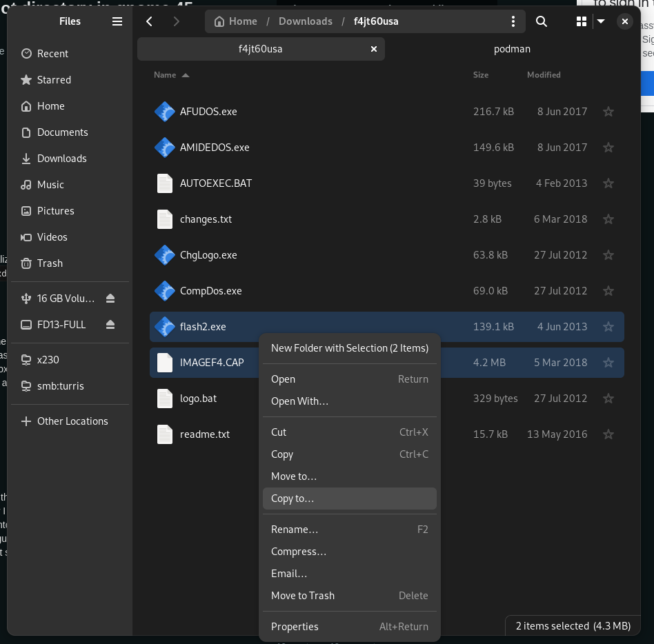Select the AUTOEXEC.BAT file icon
The width and height of the screenshot is (654, 644).
[165, 183]
